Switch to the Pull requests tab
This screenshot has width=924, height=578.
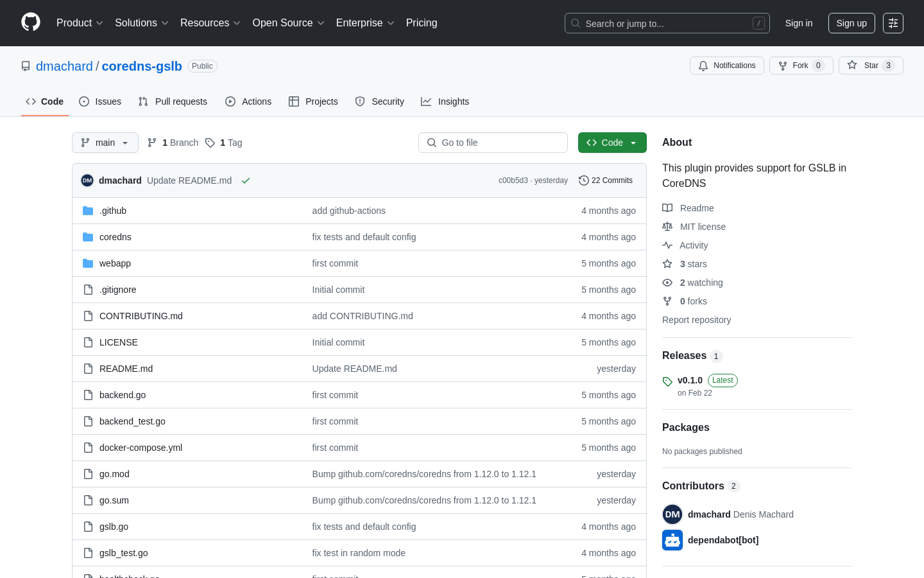(x=173, y=101)
